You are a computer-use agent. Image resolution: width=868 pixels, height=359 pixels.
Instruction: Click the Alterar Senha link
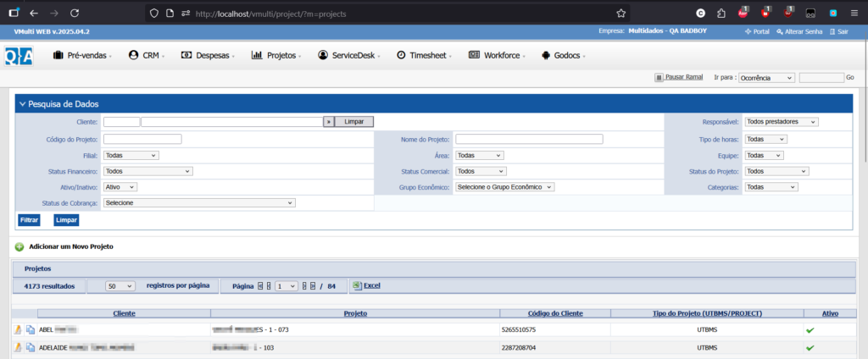tap(797, 31)
